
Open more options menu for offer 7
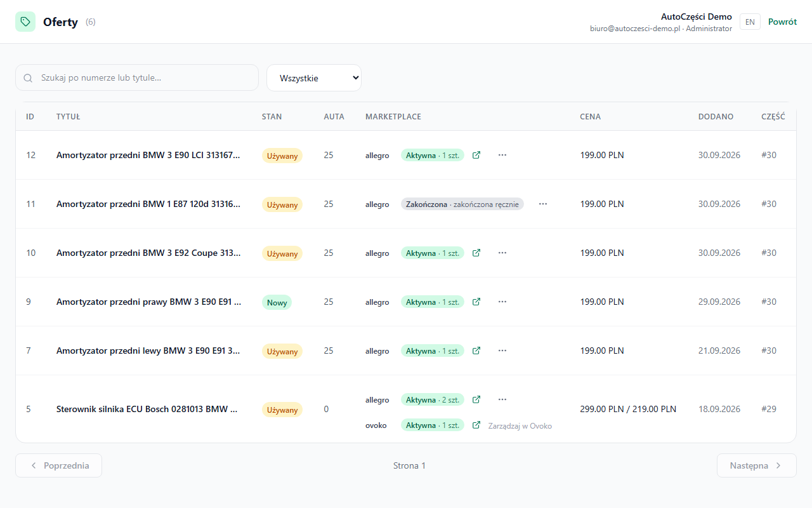pos(502,351)
